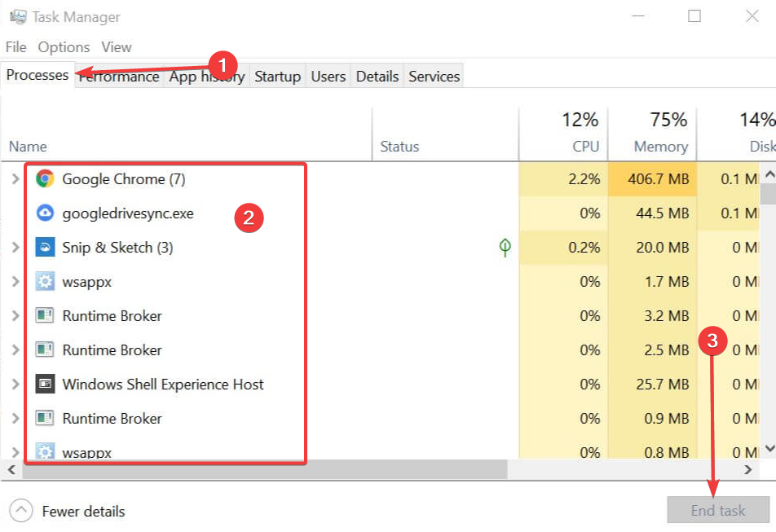776x532 pixels.
Task: Click the horizontal scrollbar right arrow
Action: (747, 469)
